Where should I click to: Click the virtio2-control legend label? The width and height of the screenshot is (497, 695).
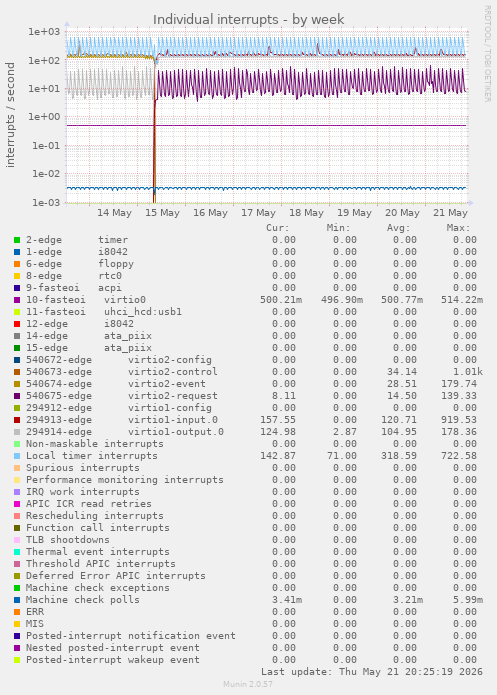[x=172, y=372]
